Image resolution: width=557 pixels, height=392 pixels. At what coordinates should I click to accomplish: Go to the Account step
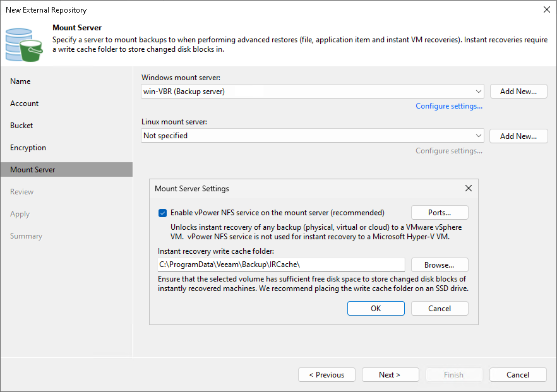pyautogui.click(x=24, y=104)
